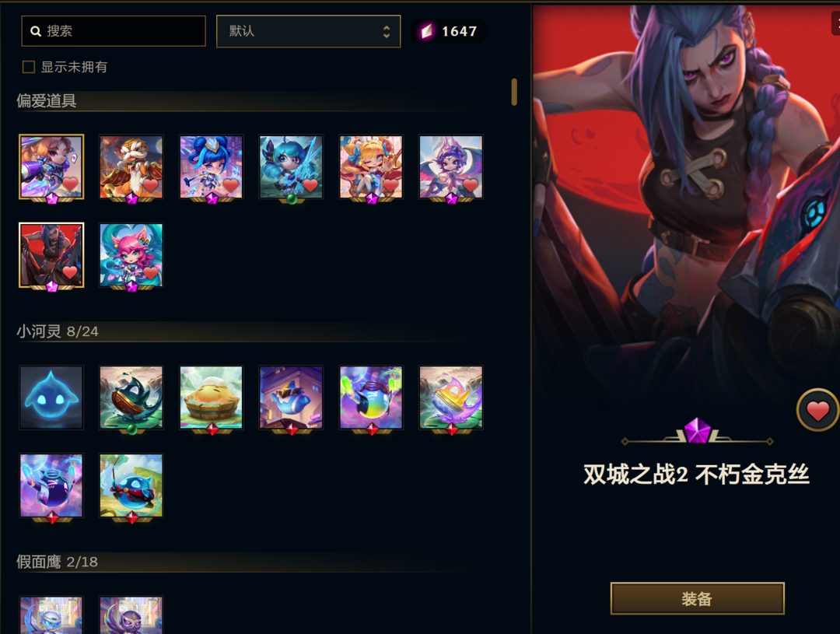The image size is (840, 634).
Task: Choose the pink-haired fox chibi tactician
Action: 131,255
